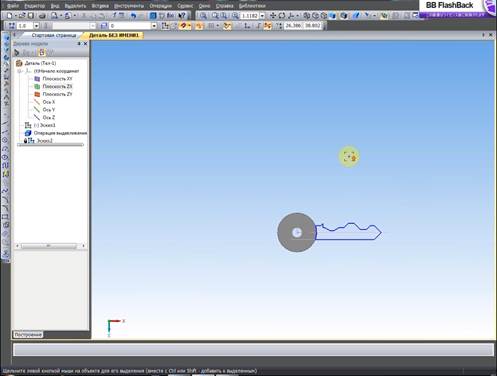Select Ось Z in the model tree
The width and height of the screenshot is (497, 376).
[49, 117]
